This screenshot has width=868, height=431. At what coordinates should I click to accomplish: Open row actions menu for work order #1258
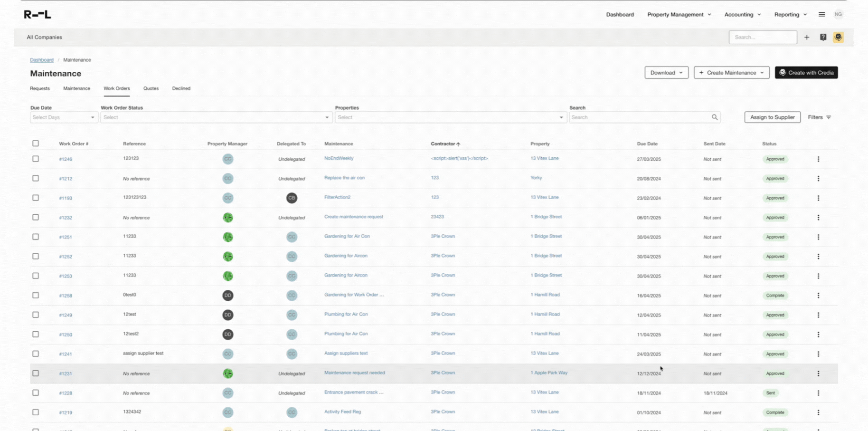pos(818,296)
